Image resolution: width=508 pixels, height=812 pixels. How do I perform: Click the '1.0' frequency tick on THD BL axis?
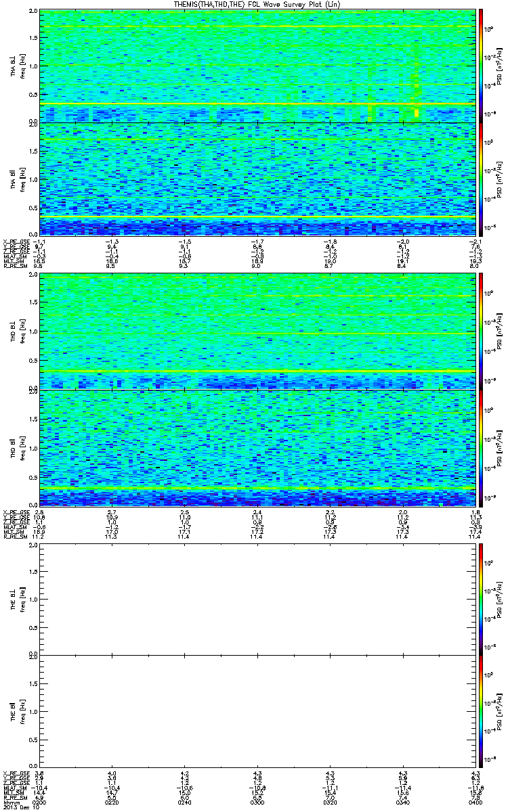[x=33, y=332]
